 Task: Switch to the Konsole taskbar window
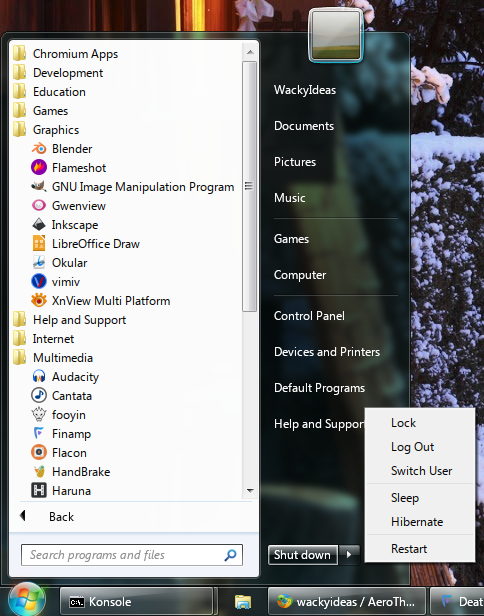(136, 601)
